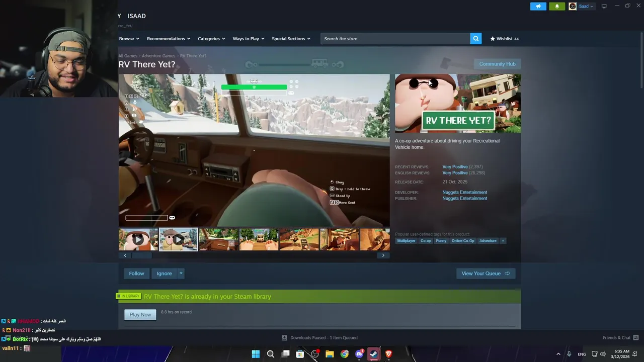
Task: Select the Online Co-Op tag
Action: click(x=463, y=241)
